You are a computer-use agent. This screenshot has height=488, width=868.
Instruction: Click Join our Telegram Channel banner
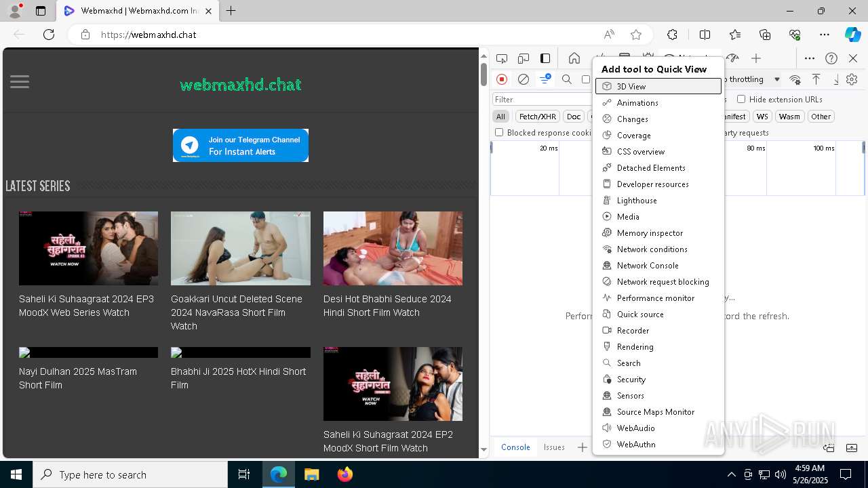241,145
